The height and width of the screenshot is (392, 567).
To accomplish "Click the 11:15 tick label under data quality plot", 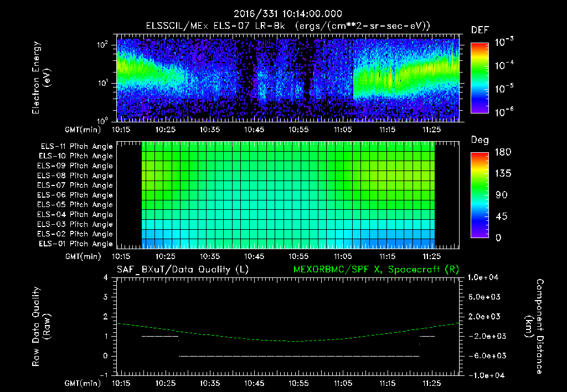I will click(387, 383).
